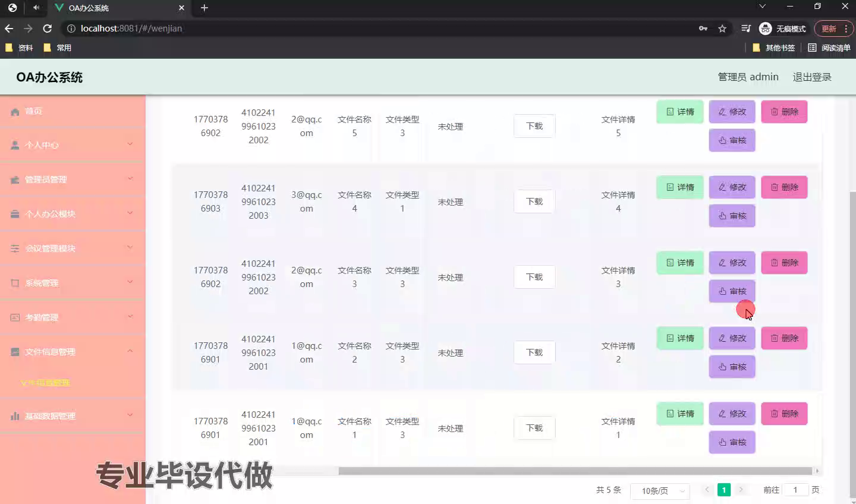Image resolution: width=856 pixels, height=504 pixels.
Task: Open 详情 for 文件名称1 row
Action: click(680, 414)
